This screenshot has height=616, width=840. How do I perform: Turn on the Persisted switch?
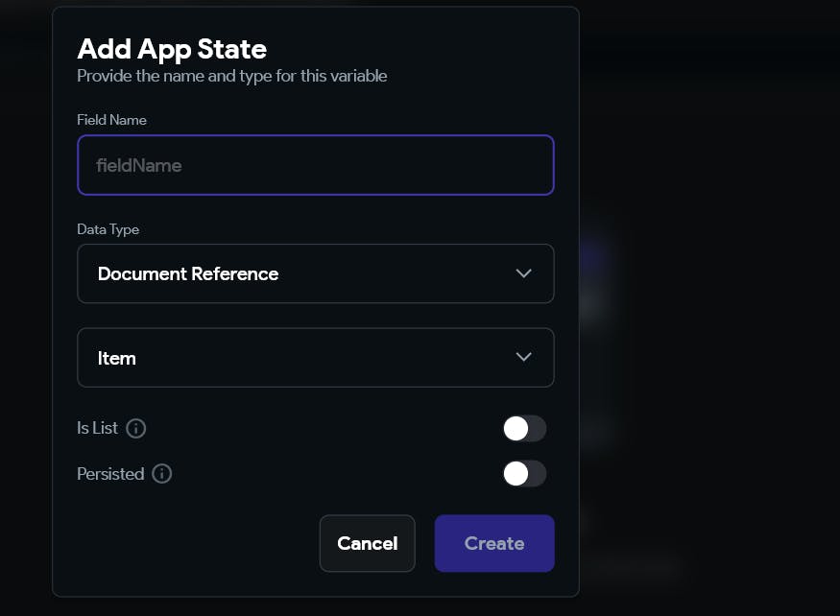[x=524, y=474]
